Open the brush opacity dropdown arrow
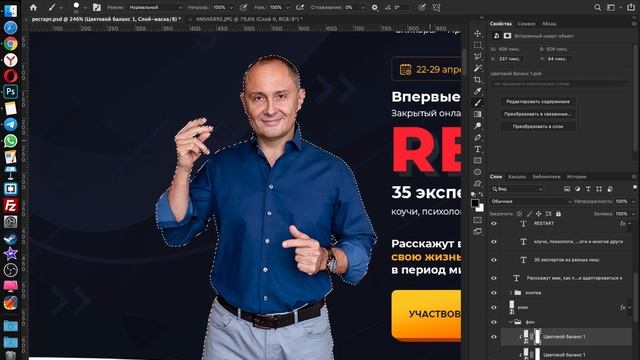 coord(231,7)
